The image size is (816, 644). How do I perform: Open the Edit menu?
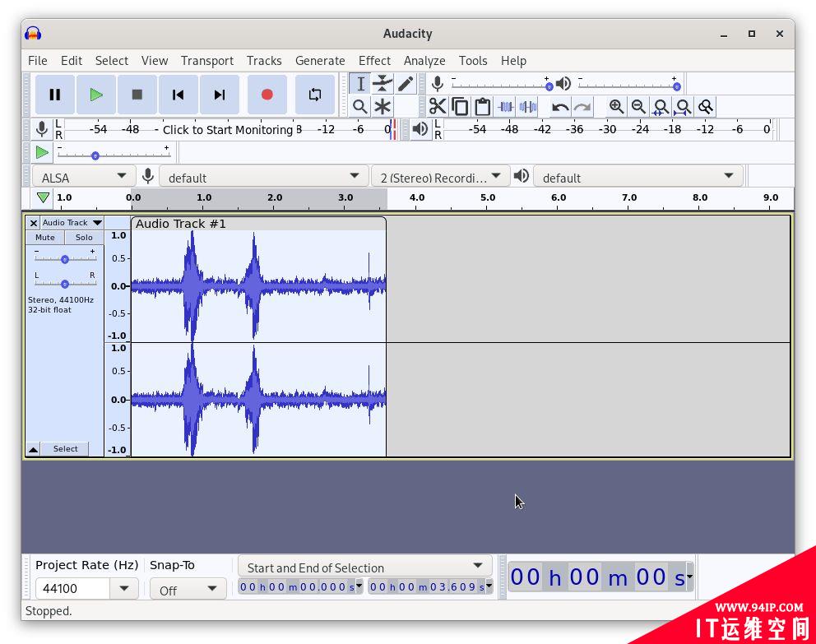[72, 60]
